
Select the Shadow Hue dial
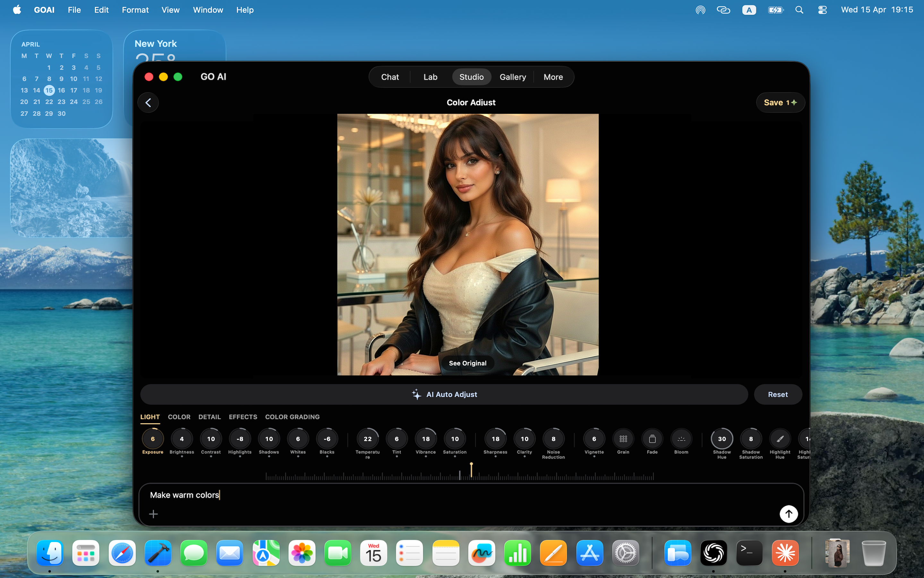tap(722, 439)
